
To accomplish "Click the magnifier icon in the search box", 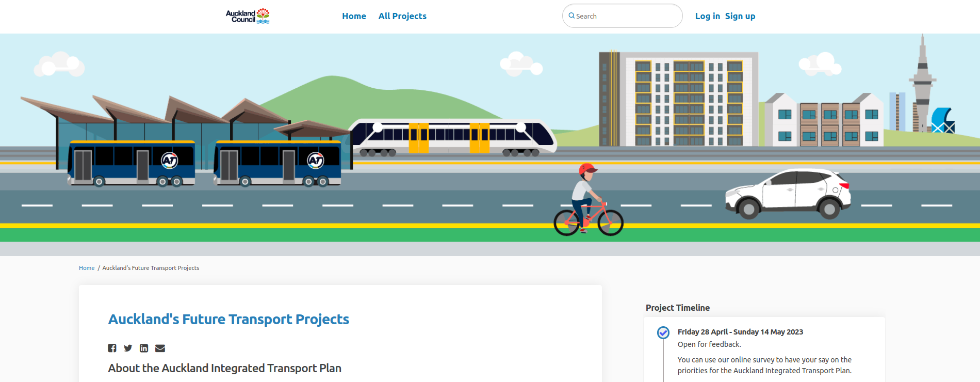I will [x=571, y=16].
